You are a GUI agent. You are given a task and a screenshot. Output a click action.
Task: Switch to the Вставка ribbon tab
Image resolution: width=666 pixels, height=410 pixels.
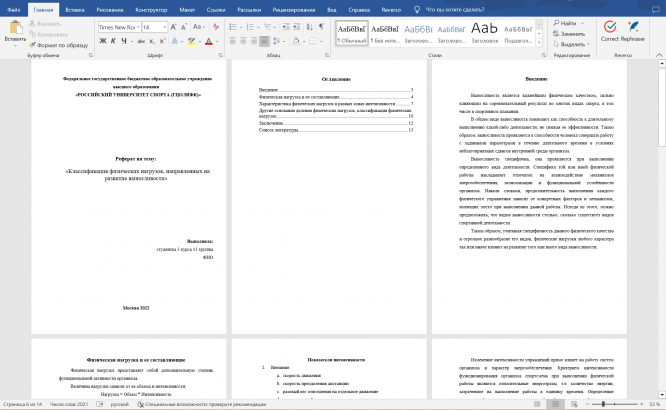pyautogui.click(x=75, y=9)
